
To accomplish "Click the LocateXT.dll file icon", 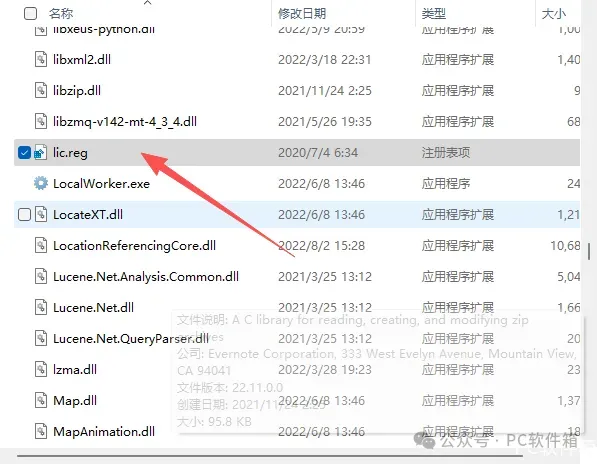I will click(x=41, y=214).
